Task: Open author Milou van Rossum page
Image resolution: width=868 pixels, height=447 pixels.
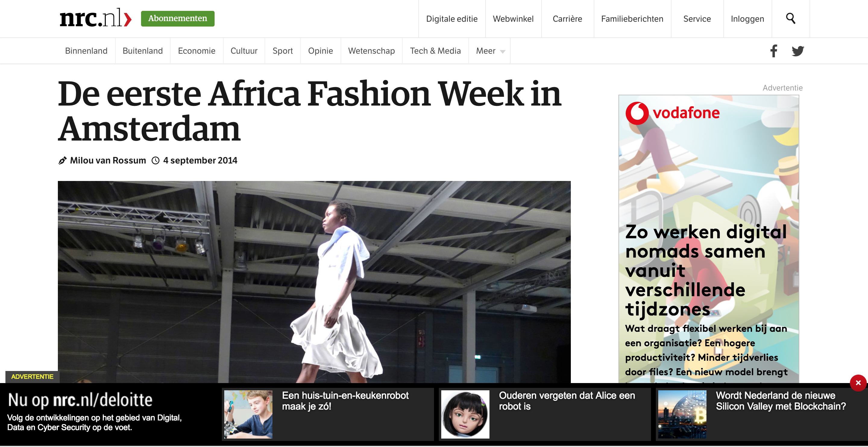Action: pyautogui.click(x=108, y=160)
